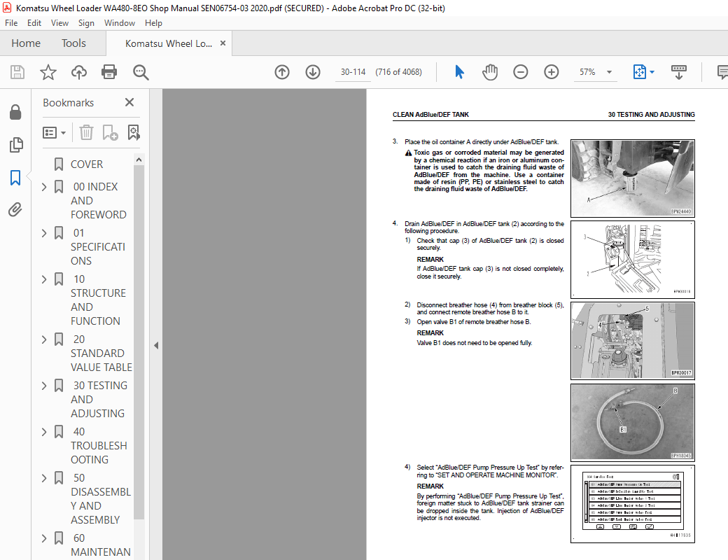Click the remote breather hose B photo

(632, 422)
